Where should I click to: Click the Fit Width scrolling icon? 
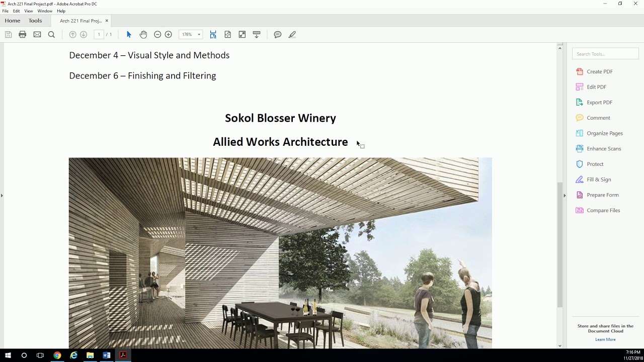[213, 35]
